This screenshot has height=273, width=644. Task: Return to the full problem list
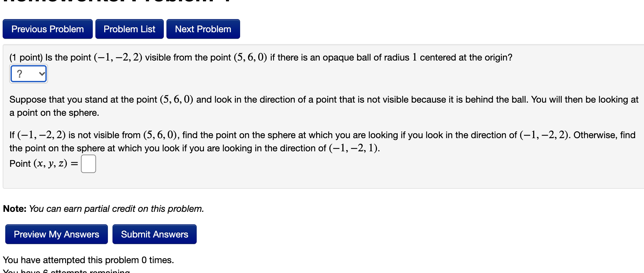click(129, 29)
